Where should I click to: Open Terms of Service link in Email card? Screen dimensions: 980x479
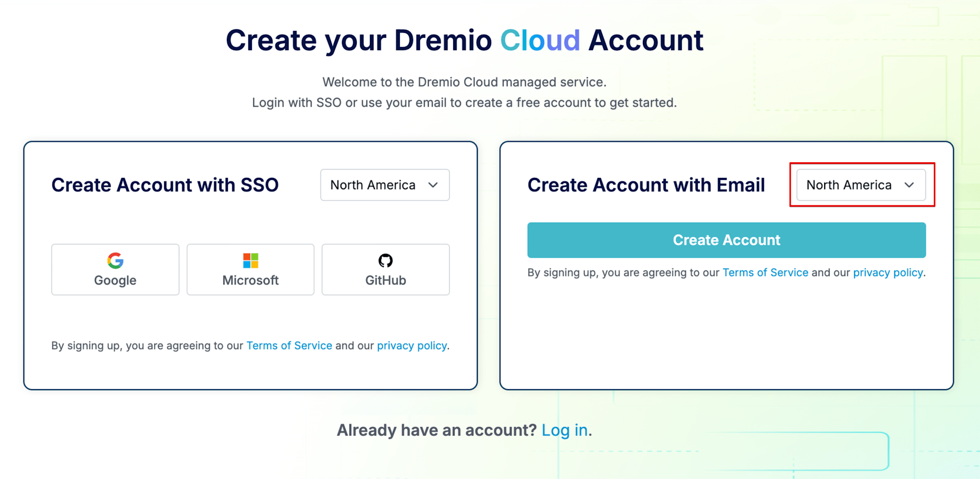(x=765, y=273)
